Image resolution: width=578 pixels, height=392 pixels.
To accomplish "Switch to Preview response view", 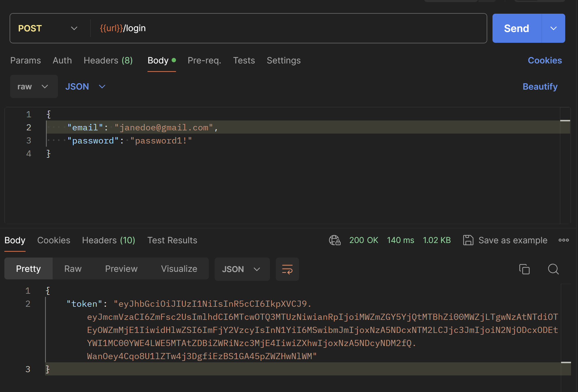I will [x=121, y=269].
